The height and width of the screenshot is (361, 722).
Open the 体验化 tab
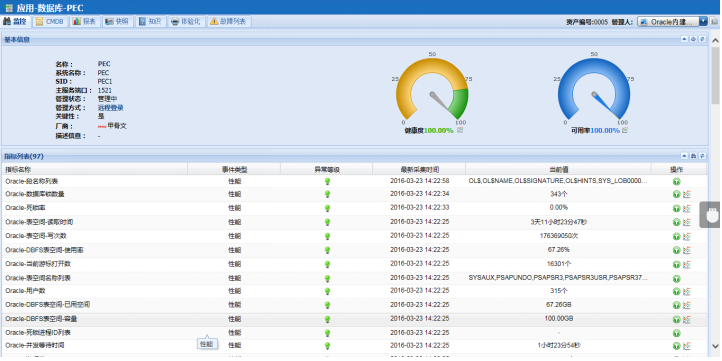pos(186,22)
